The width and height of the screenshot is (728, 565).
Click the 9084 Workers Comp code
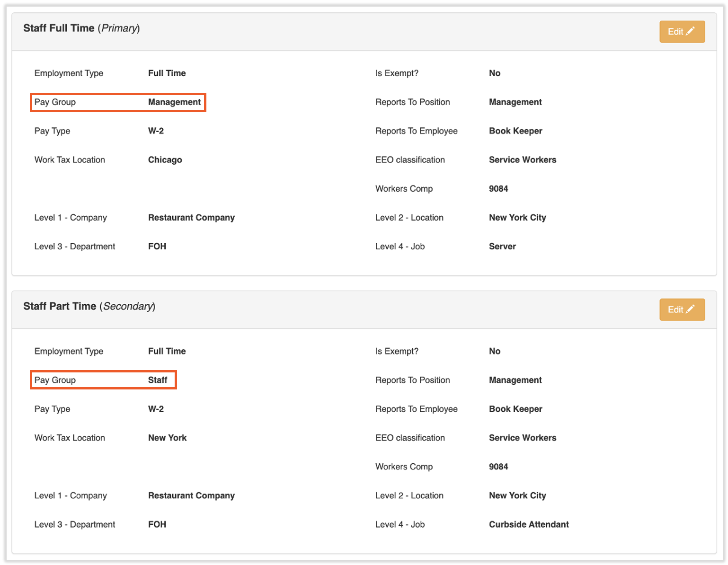pos(498,188)
